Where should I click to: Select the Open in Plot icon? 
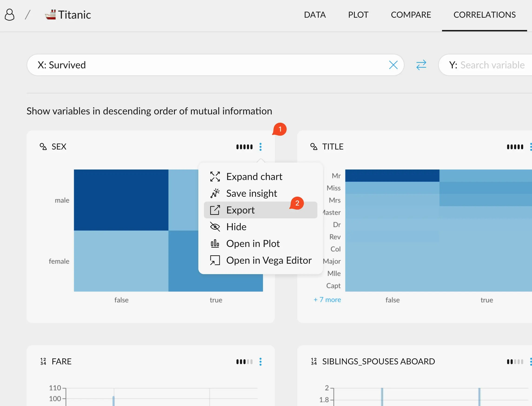[x=215, y=243]
